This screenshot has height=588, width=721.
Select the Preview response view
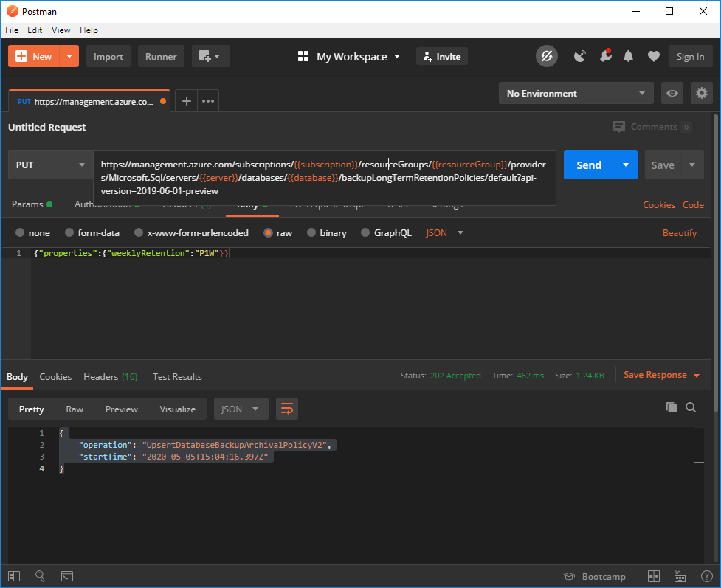pos(121,409)
